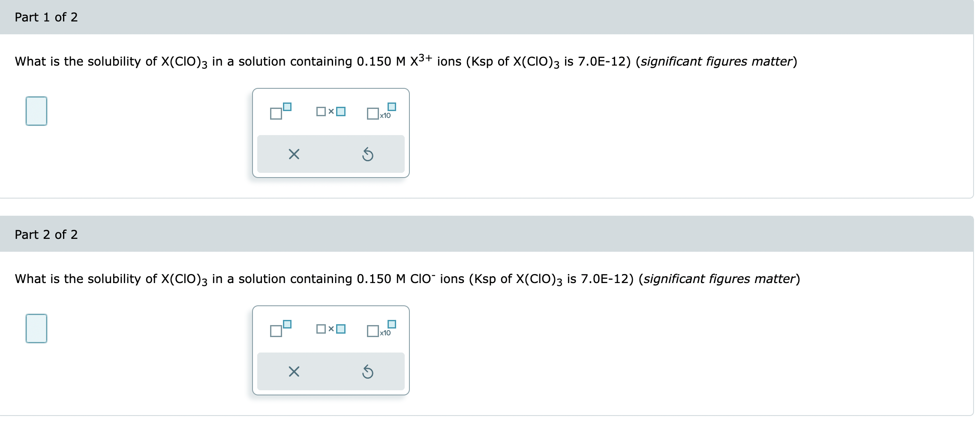Viewport: 980px width, 428px height.
Task: Click inside the Part 2 answer box
Action: coord(36,329)
